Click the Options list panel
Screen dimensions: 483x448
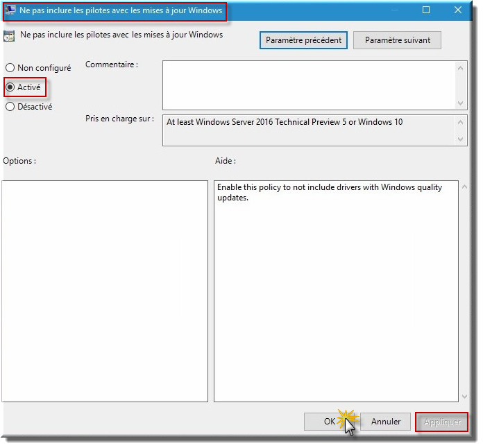tap(105, 293)
